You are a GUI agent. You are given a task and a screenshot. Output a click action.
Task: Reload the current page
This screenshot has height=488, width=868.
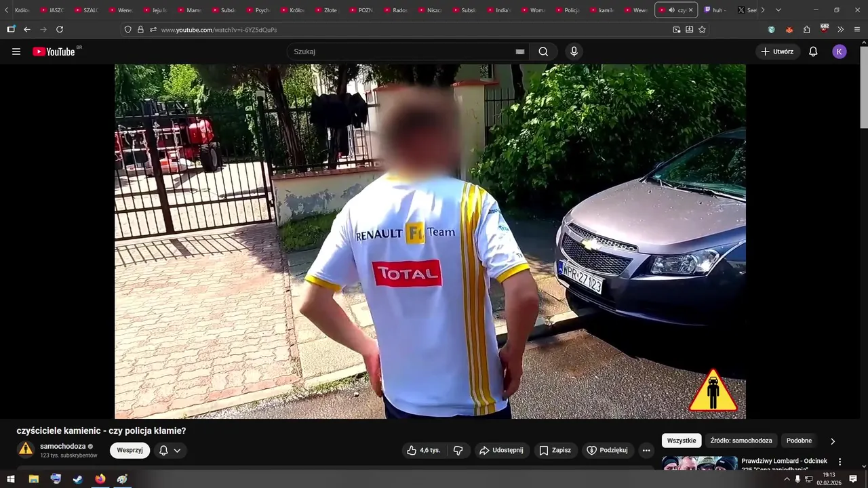[x=60, y=29]
